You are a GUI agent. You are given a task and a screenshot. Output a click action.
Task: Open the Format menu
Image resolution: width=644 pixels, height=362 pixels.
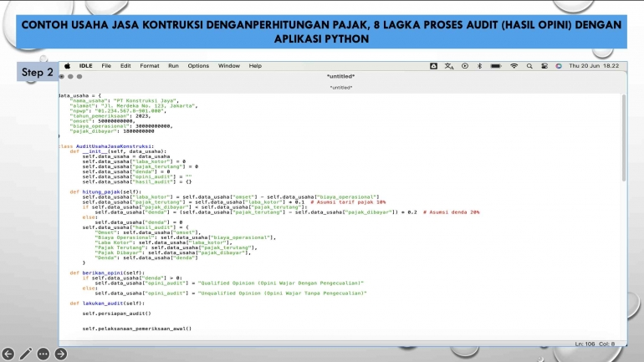(x=150, y=66)
